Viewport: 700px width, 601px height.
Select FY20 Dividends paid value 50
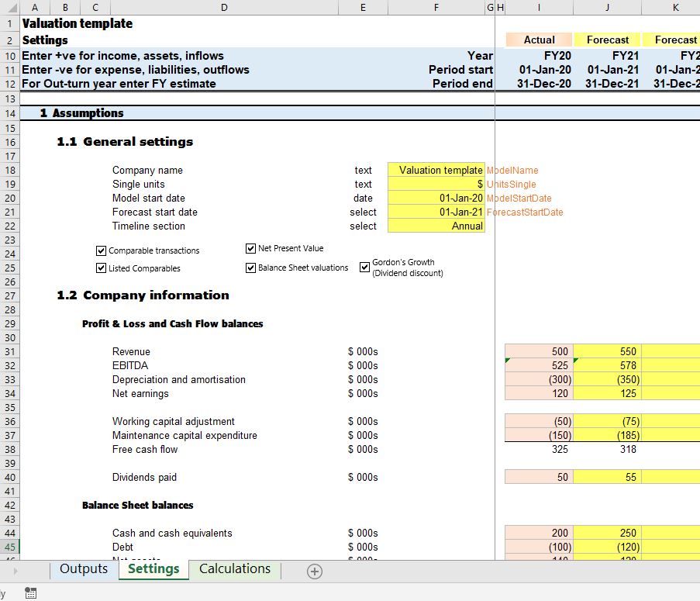(x=539, y=477)
